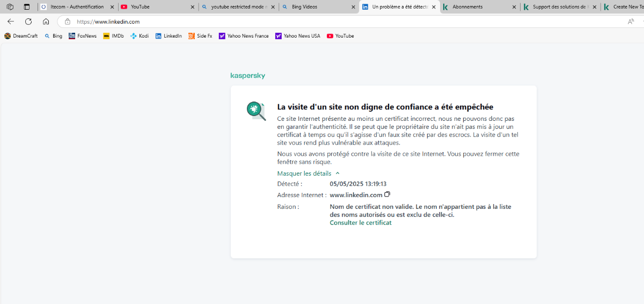Open the Yahoo News USA bookmark
The width and height of the screenshot is (644, 304).
click(x=298, y=36)
